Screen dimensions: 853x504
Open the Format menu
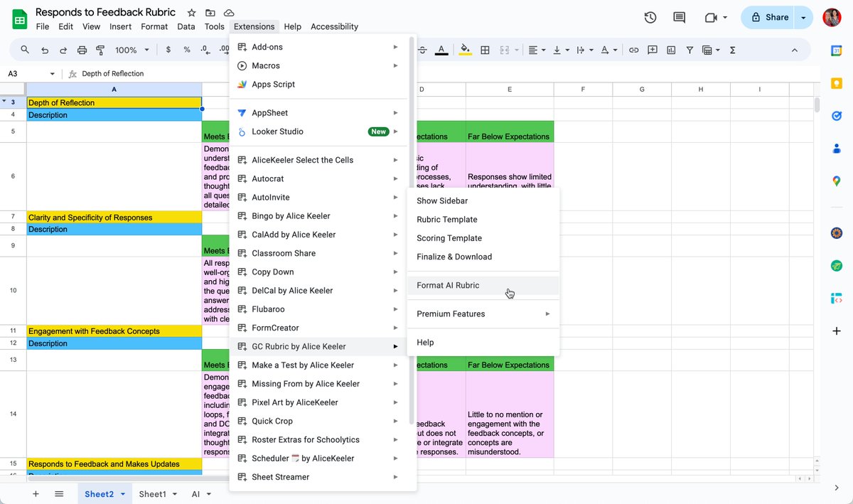tap(154, 26)
